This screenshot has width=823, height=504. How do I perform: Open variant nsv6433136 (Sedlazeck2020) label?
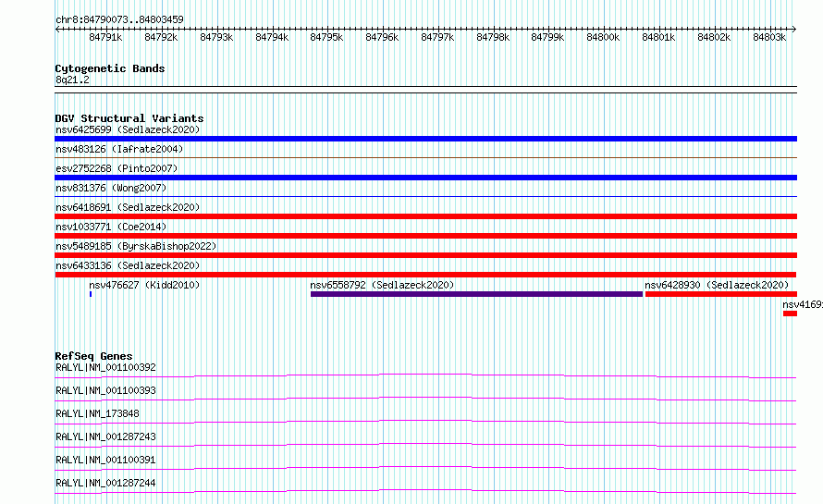tap(128, 265)
